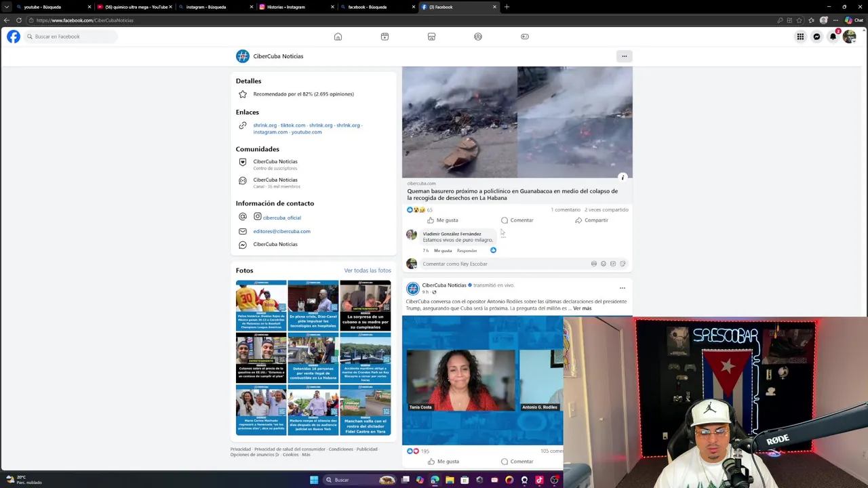Open the youtube.com link under Enlaces
868x488 pixels.
point(307,132)
